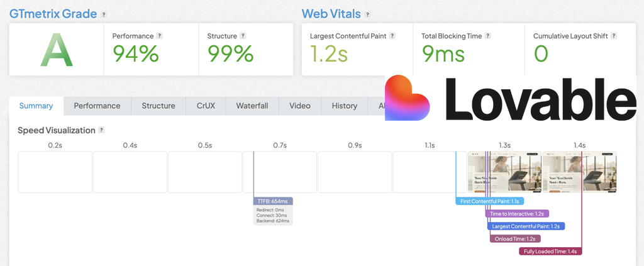The height and width of the screenshot is (266, 644).
Task: Click Cumulative Layout Shift help icon
Action: click(614, 36)
